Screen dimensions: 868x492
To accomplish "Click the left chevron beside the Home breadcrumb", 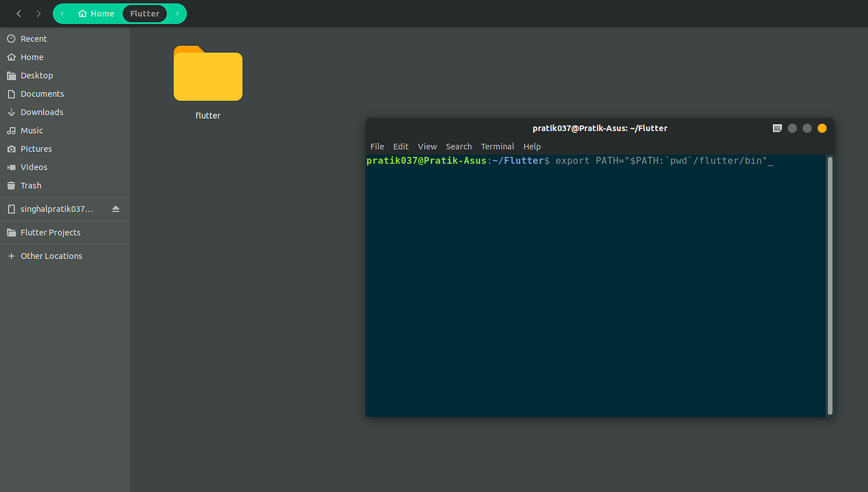I will (61, 13).
